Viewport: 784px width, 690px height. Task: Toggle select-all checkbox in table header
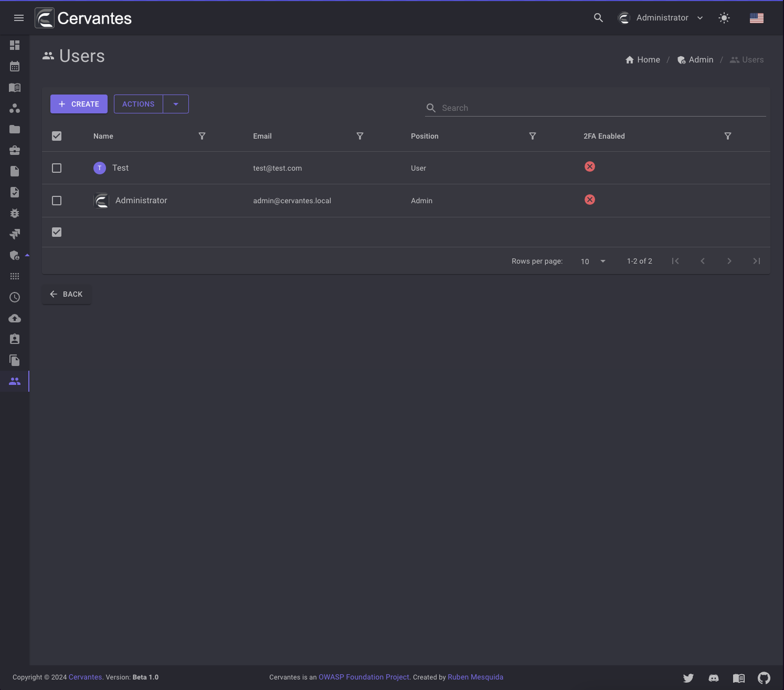click(57, 136)
